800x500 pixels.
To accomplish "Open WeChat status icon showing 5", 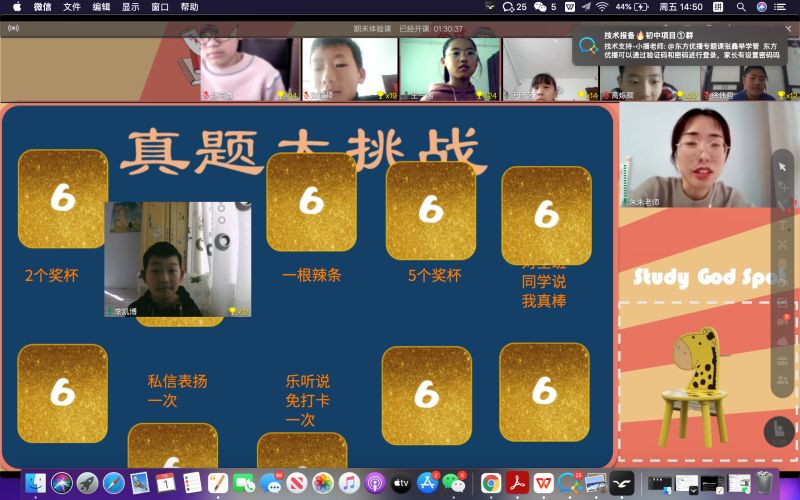I will click(x=545, y=7).
